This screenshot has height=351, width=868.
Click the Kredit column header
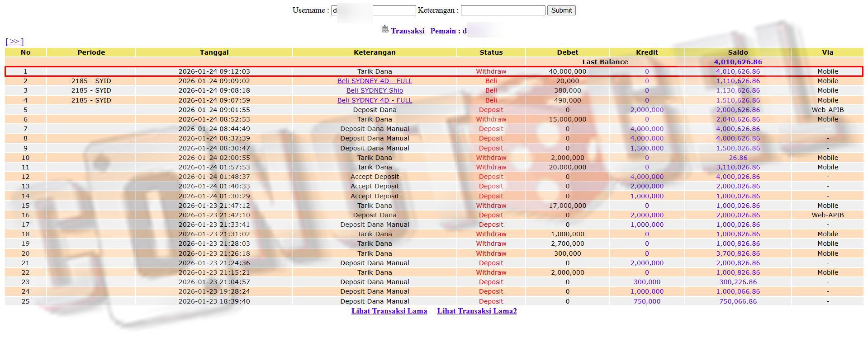647,52
